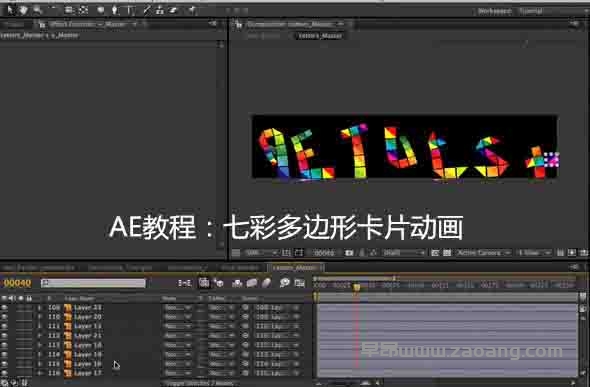Image resolution: width=590 pixels, height=387 pixels.
Task: Open the blending mode dropdown of layer 110
Action: (x=177, y=317)
